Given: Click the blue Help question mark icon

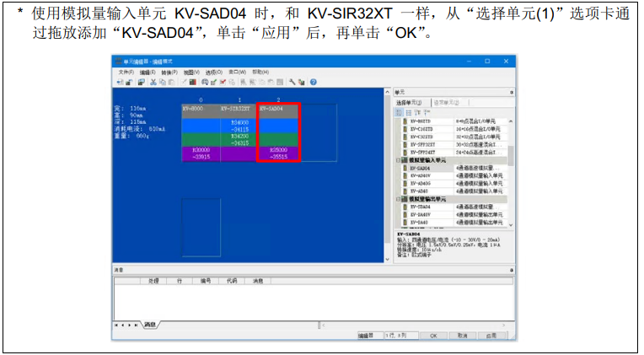Looking at the screenshot, I should 314,82.
